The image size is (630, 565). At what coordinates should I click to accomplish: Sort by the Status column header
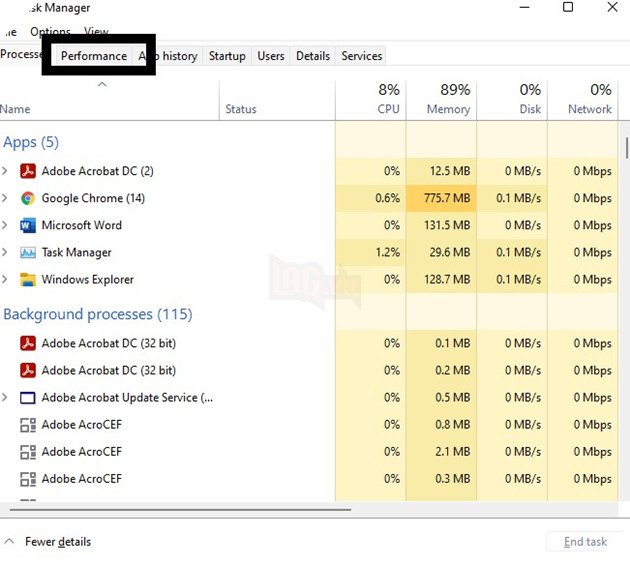(x=277, y=100)
